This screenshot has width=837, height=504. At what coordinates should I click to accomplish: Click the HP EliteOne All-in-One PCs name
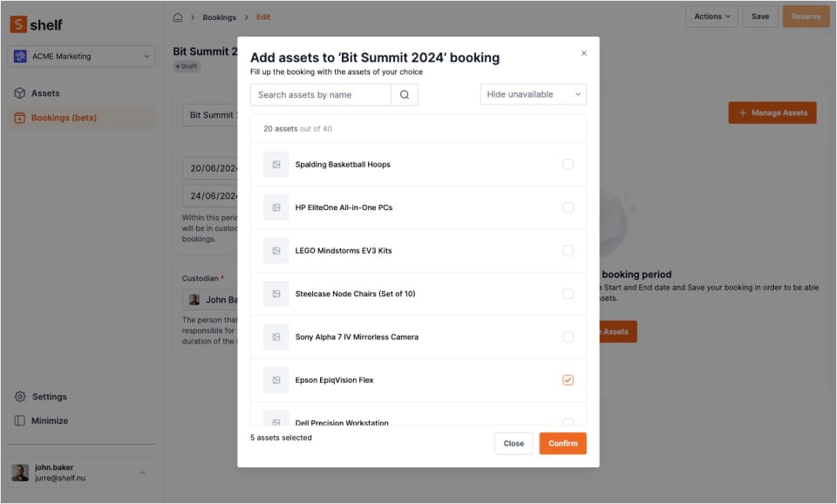(344, 208)
